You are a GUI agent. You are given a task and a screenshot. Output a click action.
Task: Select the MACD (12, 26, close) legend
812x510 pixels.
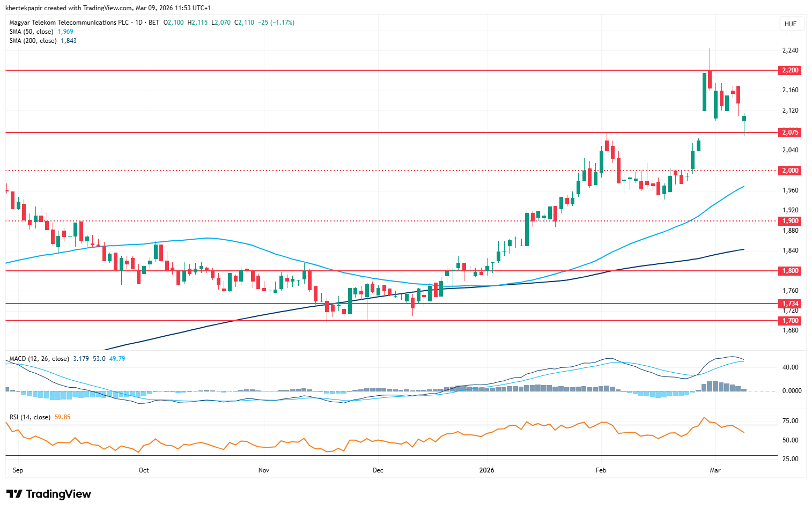[x=39, y=359]
